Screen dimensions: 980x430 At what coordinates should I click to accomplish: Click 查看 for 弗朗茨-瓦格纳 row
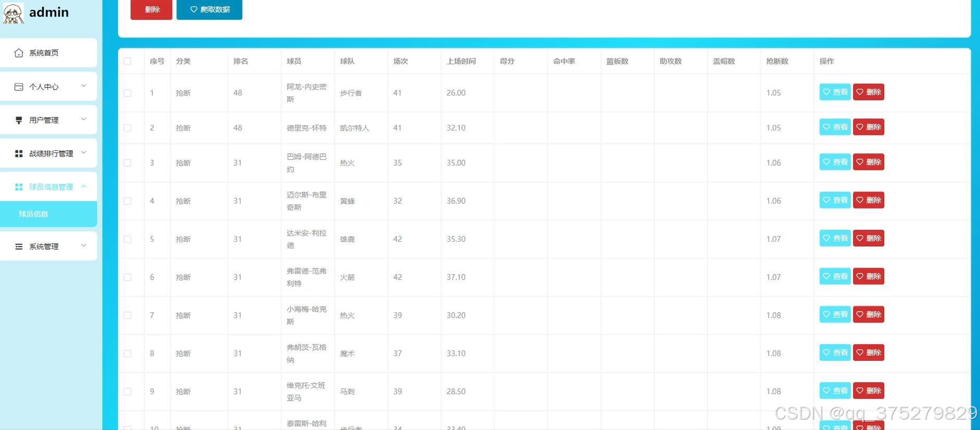point(835,353)
